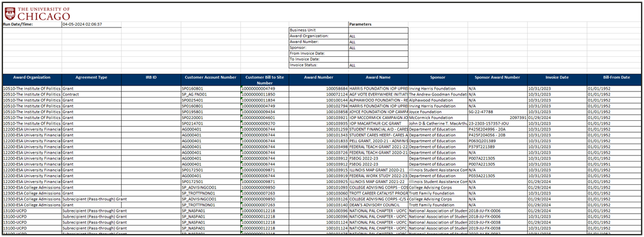The height and width of the screenshot is (237, 644).
Task: Select the Award Organization column header
Action: (32, 77)
